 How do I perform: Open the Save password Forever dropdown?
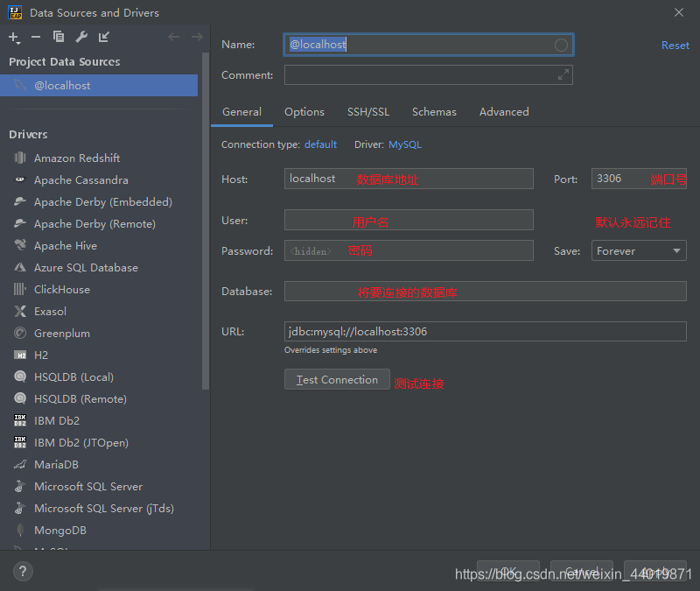pos(639,250)
